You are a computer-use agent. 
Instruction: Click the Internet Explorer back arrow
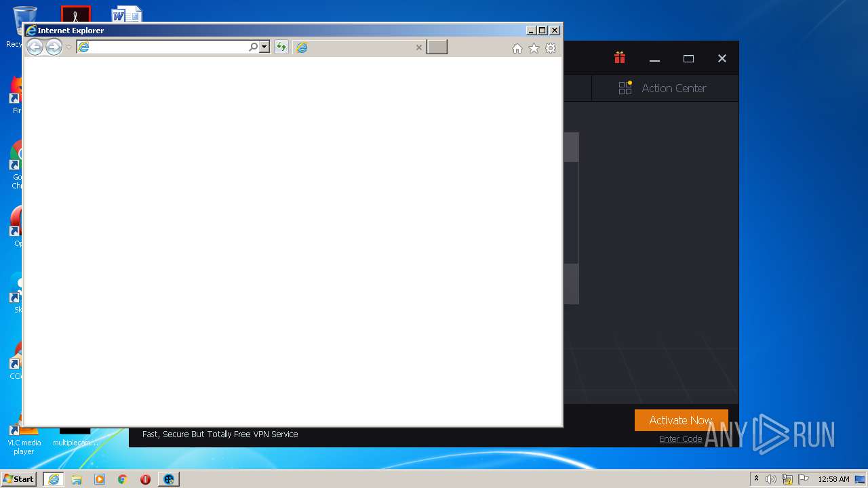(35, 47)
